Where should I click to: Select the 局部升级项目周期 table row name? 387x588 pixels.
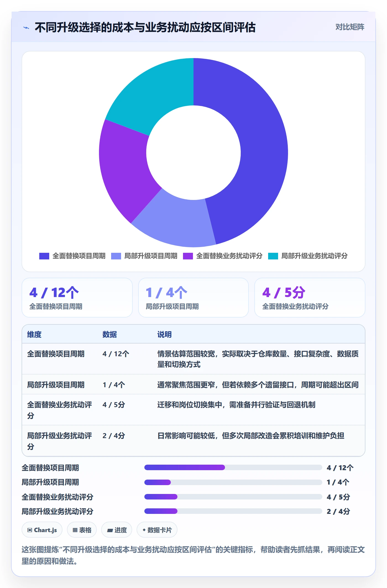click(x=56, y=385)
